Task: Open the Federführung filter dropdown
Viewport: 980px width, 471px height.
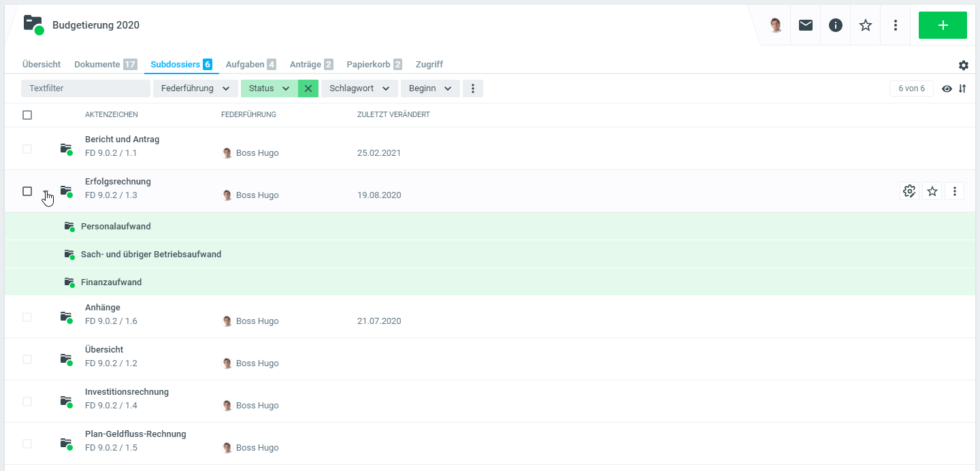Action: click(x=195, y=88)
